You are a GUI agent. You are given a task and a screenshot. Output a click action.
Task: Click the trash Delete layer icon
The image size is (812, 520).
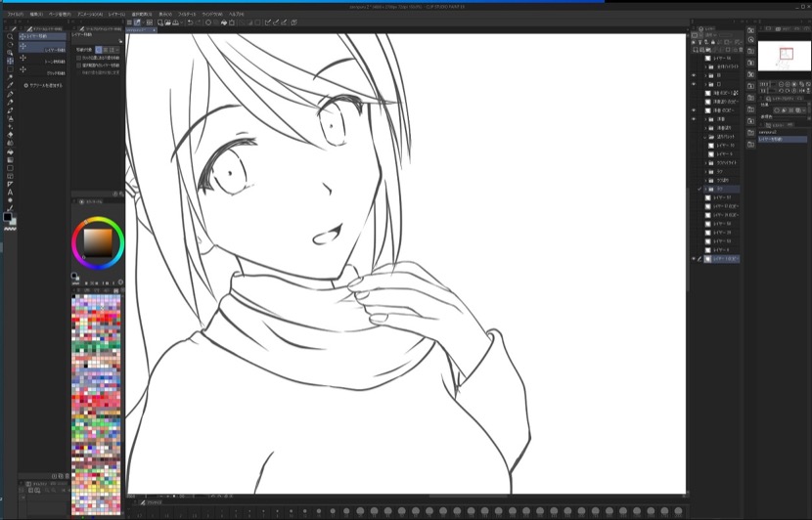pyautogui.click(x=741, y=50)
